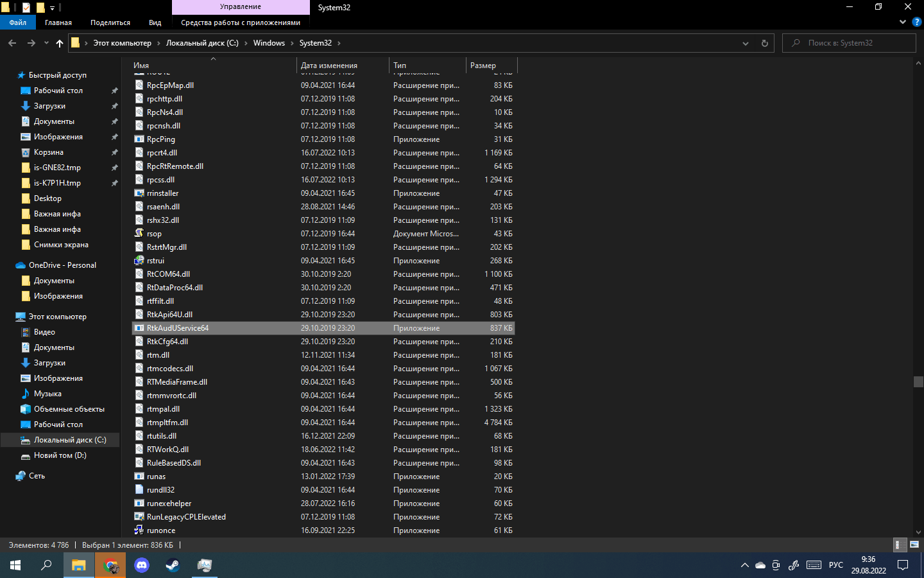Select the RunLegacyCPLElevated icon
This screenshot has height=578, width=924.
click(139, 517)
